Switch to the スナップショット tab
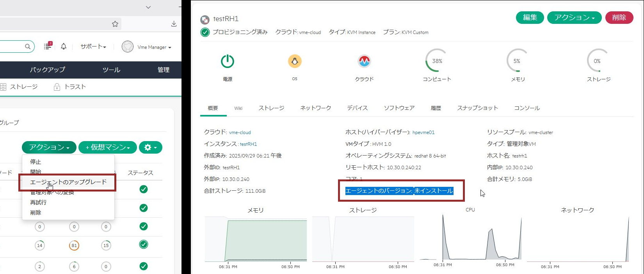 point(477,108)
